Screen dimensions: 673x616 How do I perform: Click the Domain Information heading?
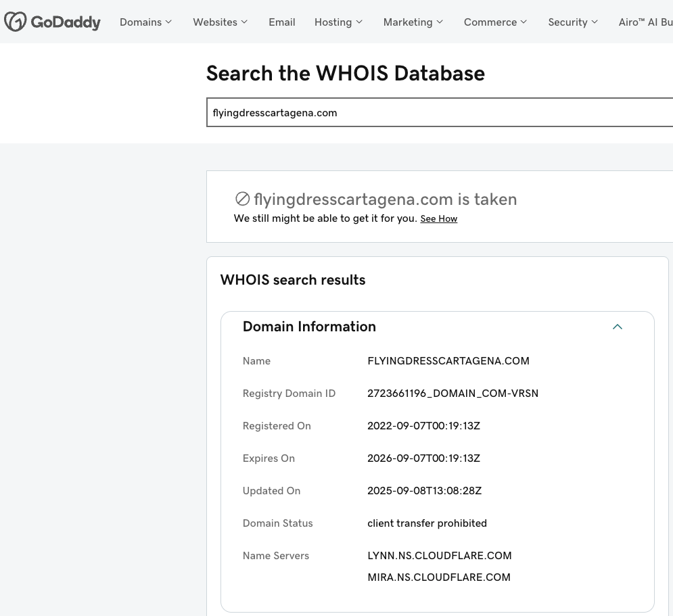tap(310, 327)
